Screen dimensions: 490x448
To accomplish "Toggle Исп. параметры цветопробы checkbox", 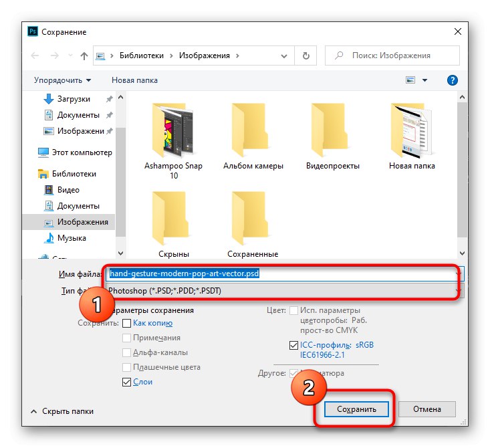I will [x=293, y=310].
